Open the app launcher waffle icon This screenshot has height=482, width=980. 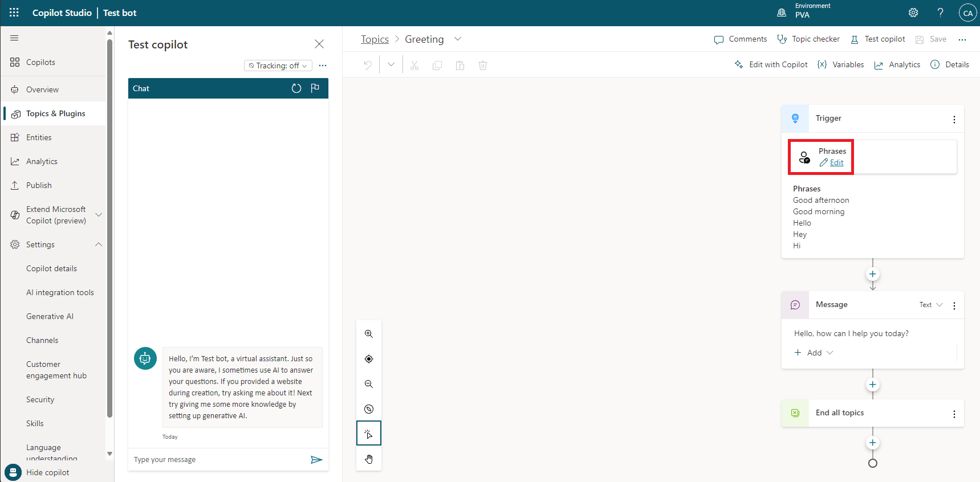pyautogui.click(x=14, y=13)
